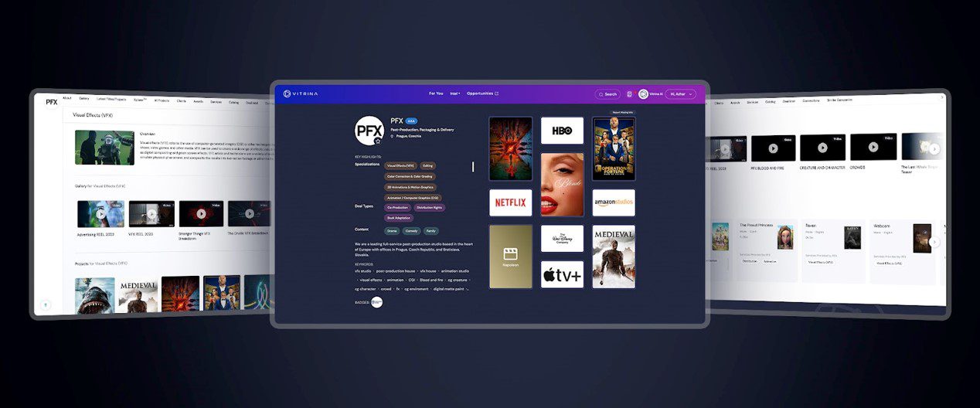Viewport: 980px width, 408px height.
Task: Click the Apple TV+ logo tile
Action: (562, 274)
